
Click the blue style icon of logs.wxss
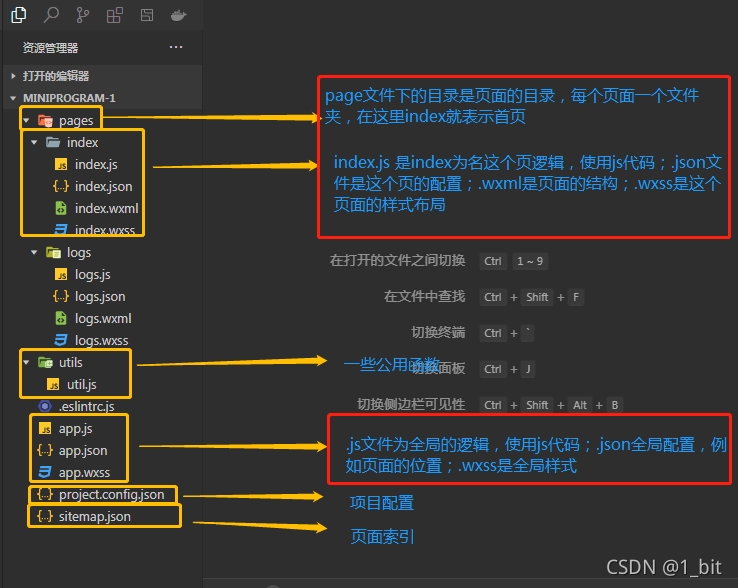[61, 340]
